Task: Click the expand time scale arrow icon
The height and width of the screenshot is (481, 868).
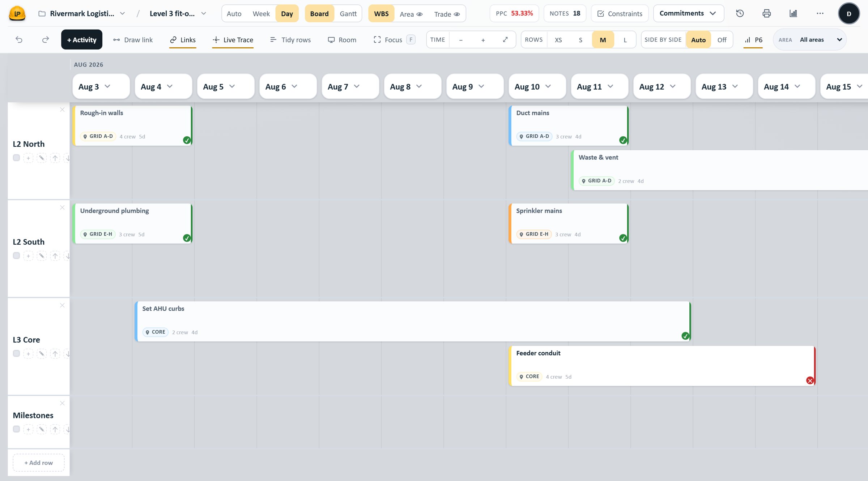Action: (505, 40)
